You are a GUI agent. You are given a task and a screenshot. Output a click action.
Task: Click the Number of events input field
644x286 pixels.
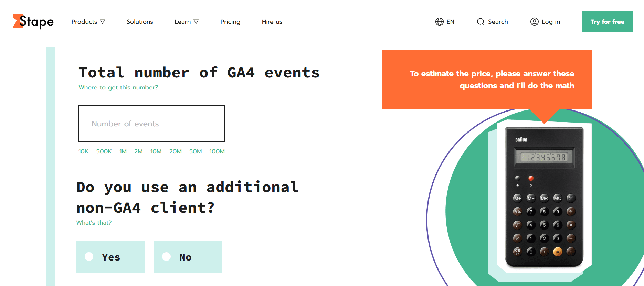pyautogui.click(x=151, y=124)
